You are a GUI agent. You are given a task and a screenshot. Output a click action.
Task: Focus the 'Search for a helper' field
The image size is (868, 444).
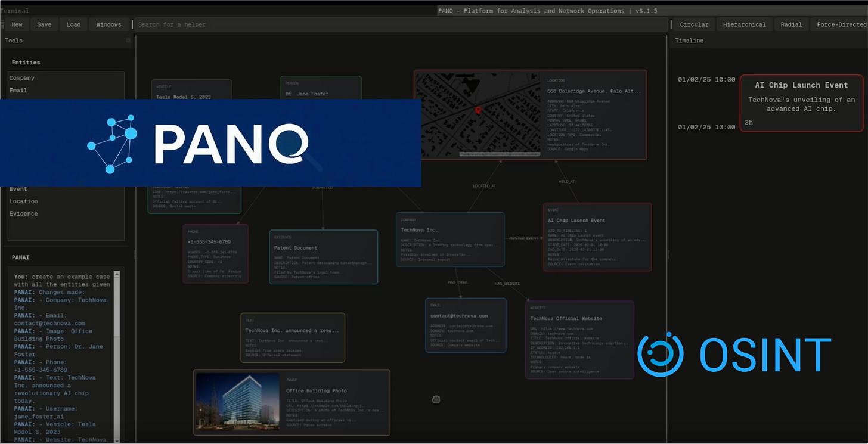pyautogui.click(x=400, y=24)
